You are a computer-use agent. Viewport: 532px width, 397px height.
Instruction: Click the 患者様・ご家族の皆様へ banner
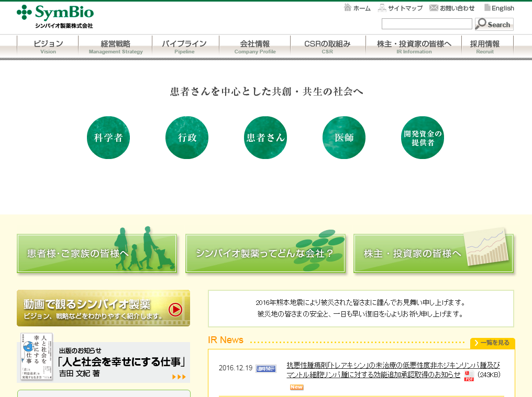(97, 253)
